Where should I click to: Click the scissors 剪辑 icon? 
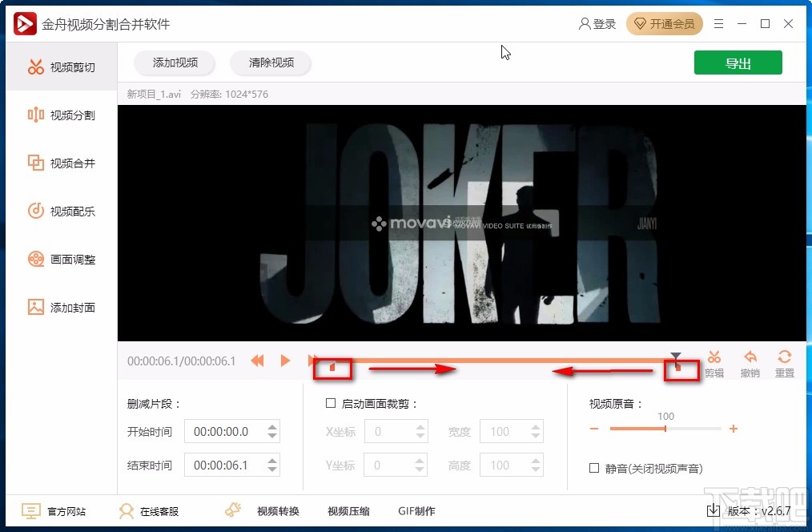714,365
